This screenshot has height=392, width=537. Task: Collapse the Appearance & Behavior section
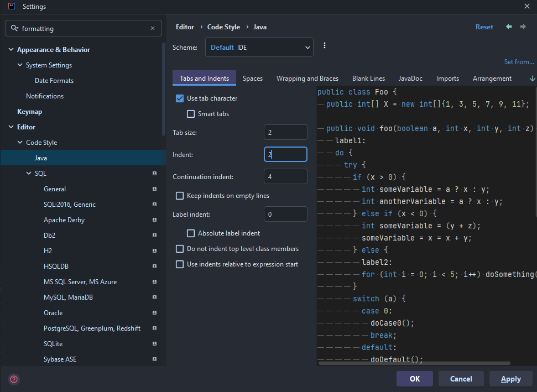pos(11,49)
